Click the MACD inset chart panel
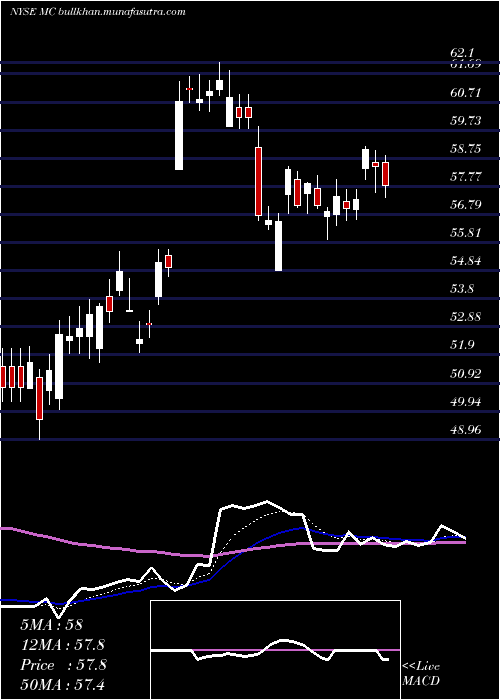Viewport: 500px width, 700px height. [x=275, y=650]
